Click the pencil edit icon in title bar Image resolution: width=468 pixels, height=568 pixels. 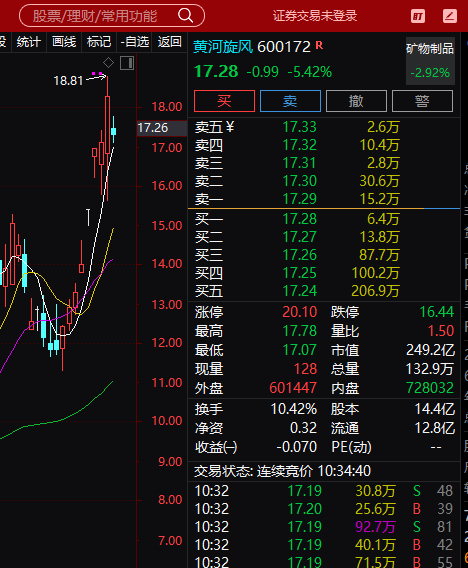click(450, 16)
